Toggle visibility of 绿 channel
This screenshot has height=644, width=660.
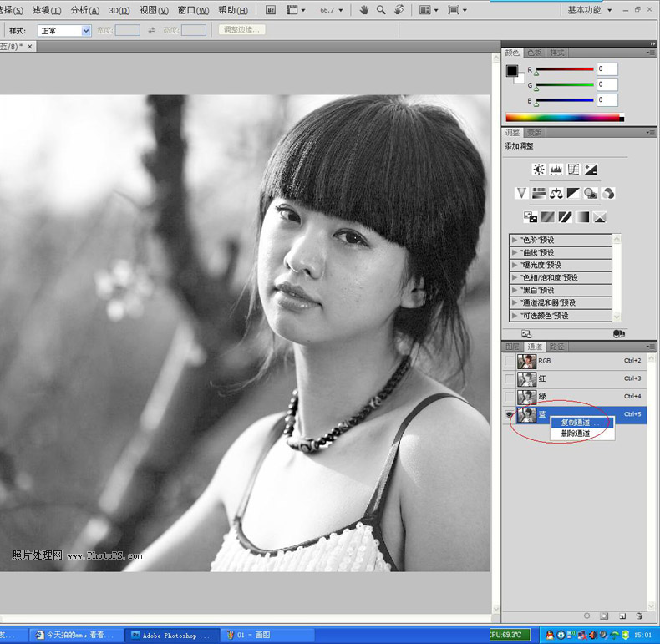[510, 397]
